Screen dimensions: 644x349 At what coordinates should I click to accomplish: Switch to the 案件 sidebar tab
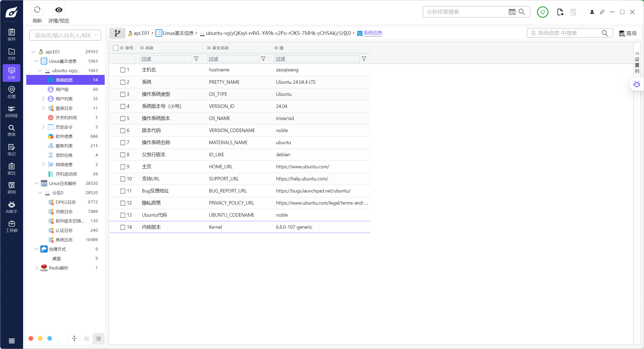coord(12,35)
